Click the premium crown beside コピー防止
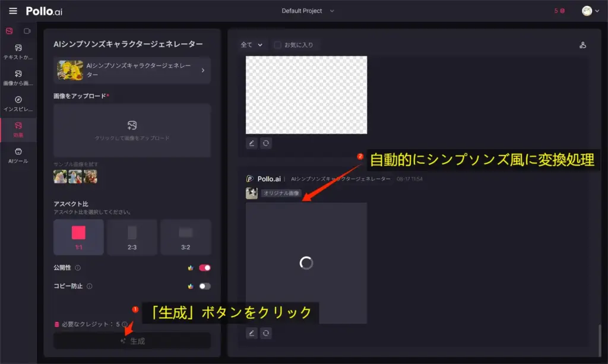 coord(191,286)
